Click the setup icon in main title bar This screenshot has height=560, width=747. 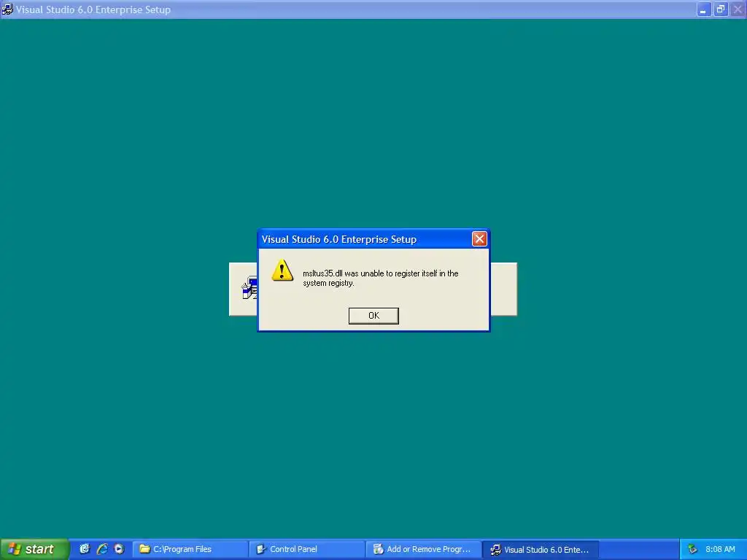[7, 9]
